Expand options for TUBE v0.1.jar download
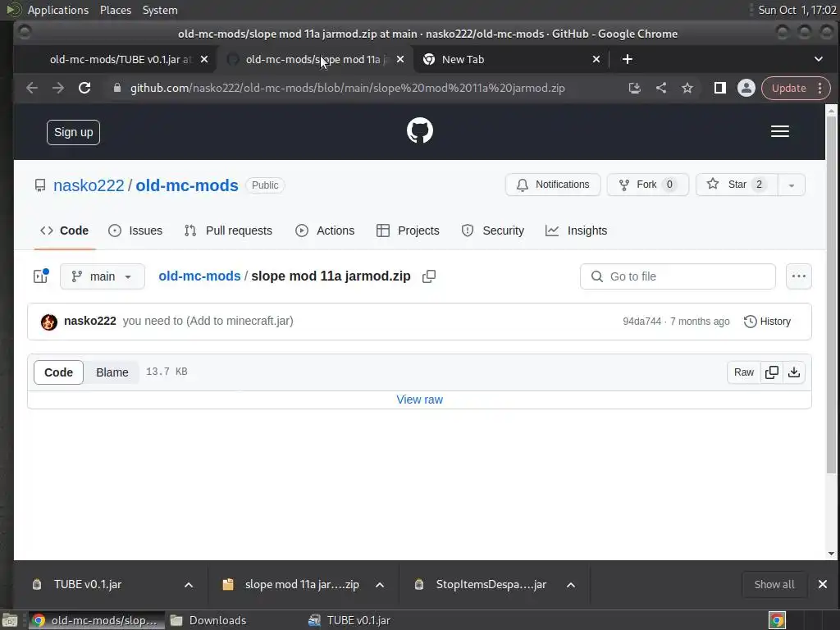 coord(189,585)
